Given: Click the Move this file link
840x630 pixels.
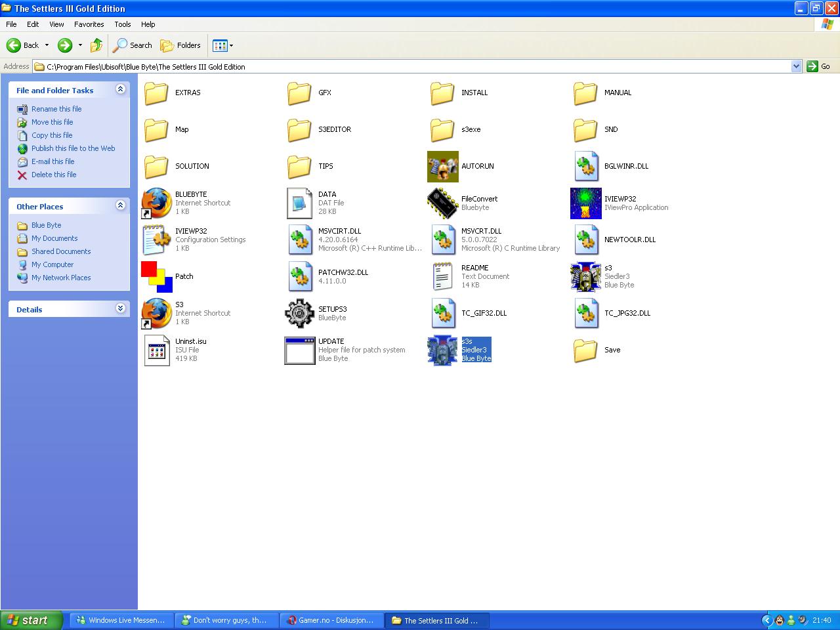Looking at the screenshot, I should [52, 122].
